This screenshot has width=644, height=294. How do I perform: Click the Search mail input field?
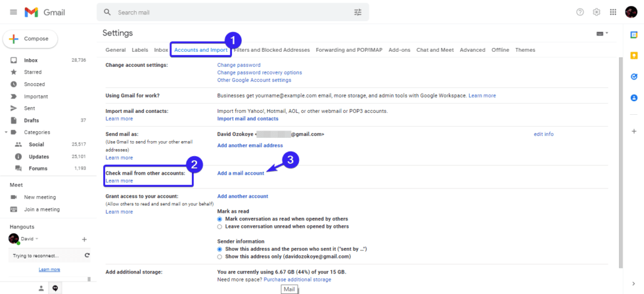tap(233, 12)
